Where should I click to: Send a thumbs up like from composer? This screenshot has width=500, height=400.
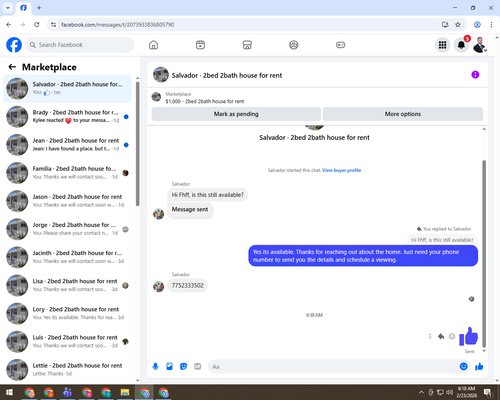(479, 367)
